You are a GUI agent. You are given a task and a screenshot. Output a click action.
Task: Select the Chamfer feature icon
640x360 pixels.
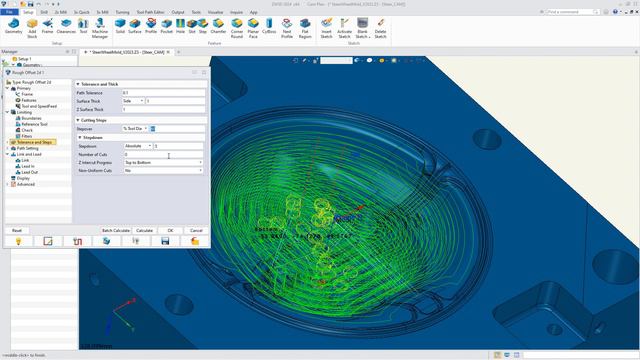point(218,26)
